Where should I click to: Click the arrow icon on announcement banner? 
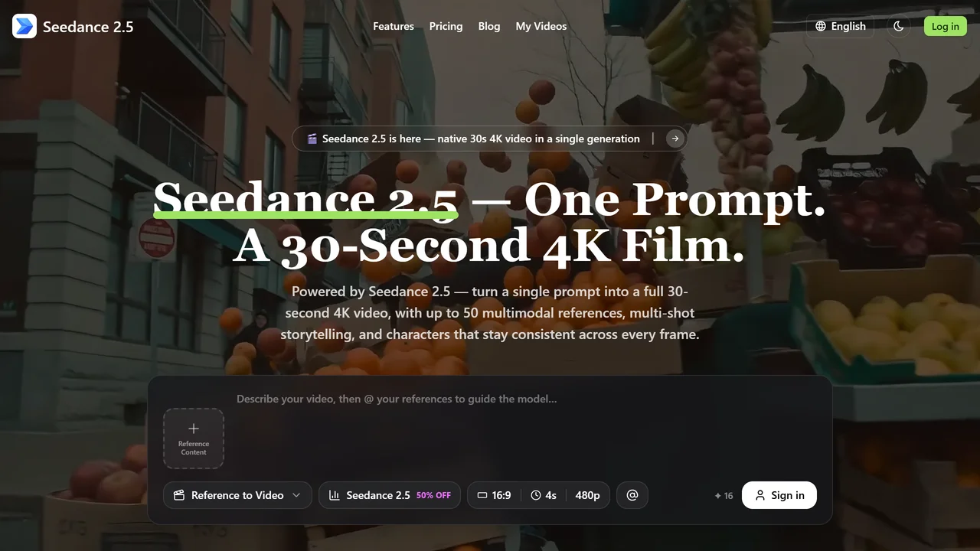(x=675, y=139)
